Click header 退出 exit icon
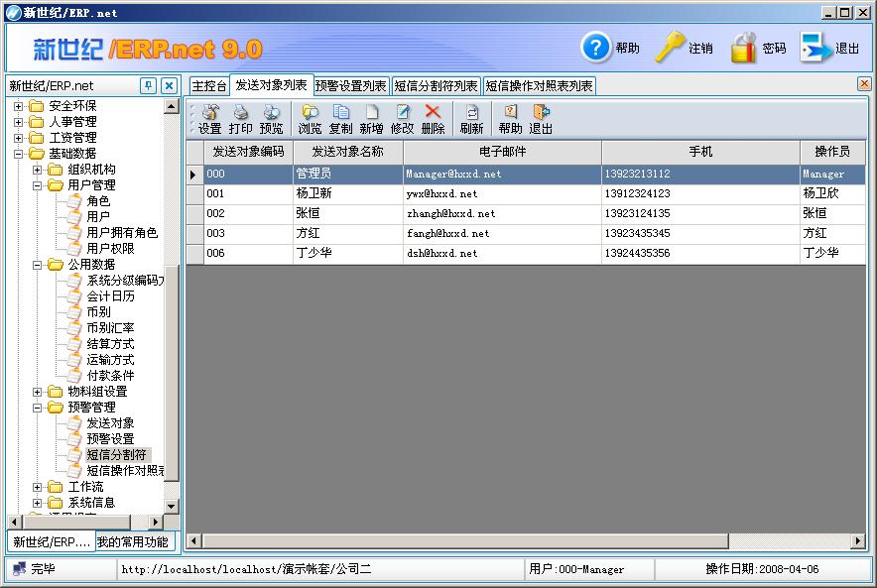Image resolution: width=877 pixels, height=588 pixels. [x=816, y=47]
